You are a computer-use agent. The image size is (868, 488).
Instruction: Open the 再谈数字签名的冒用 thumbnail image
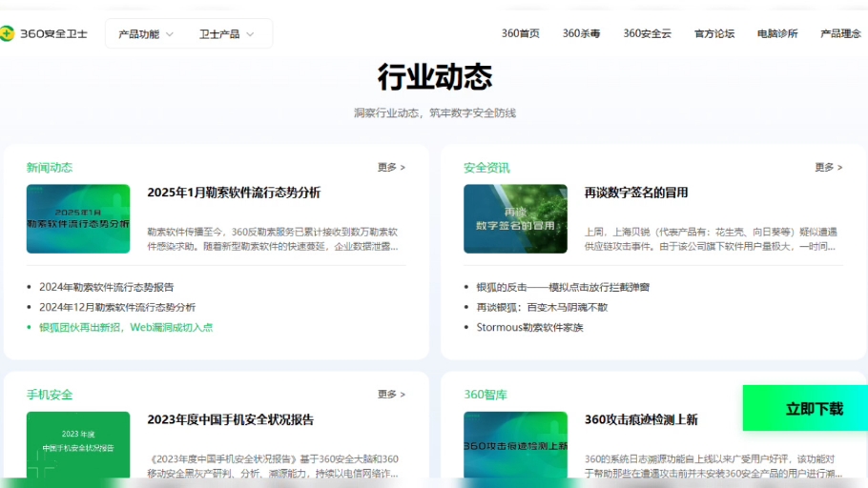pos(515,218)
